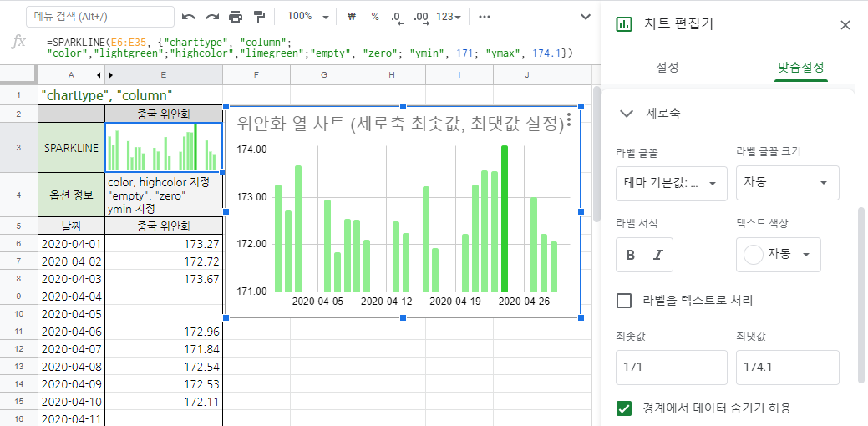The width and height of the screenshot is (868, 426).
Task: Open the zoom level 100% dropdown
Action: (307, 17)
